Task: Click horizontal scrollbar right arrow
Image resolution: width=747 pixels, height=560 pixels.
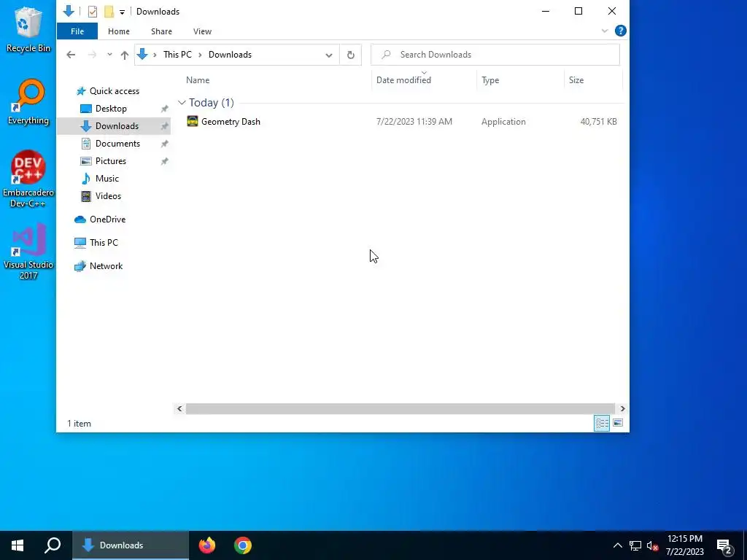Action: point(622,408)
